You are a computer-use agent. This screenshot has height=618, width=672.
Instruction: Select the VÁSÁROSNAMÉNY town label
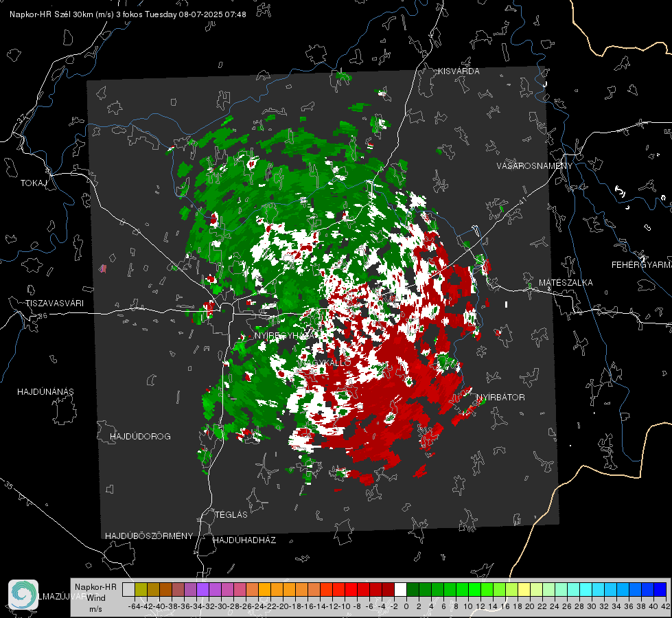[535, 166]
